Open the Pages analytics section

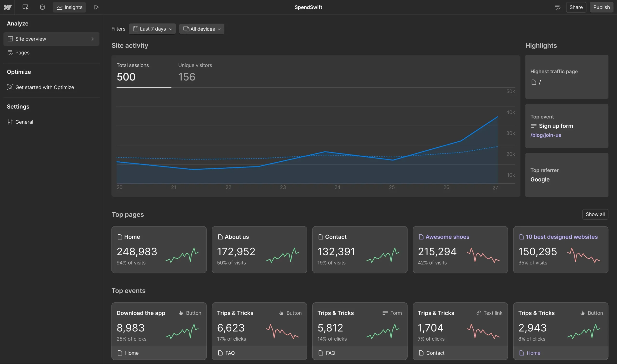(22, 53)
